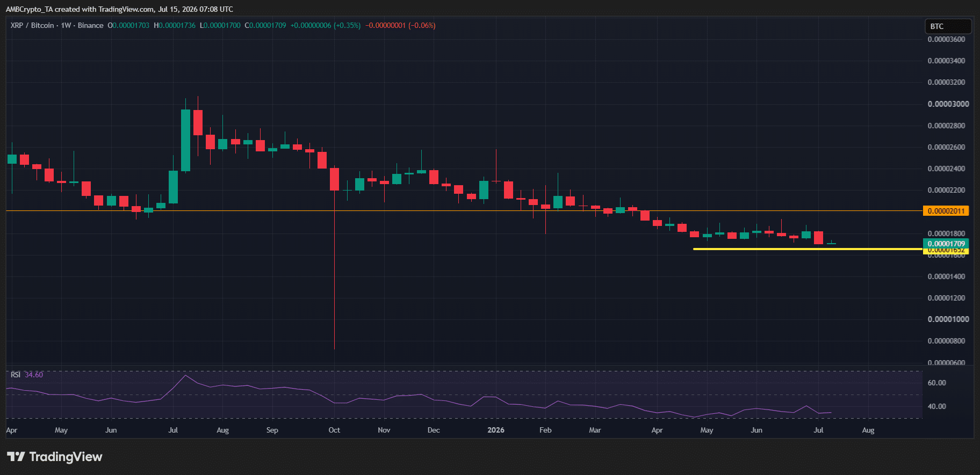Click the BTC currency button
Viewport: 980px width, 475px height.
[948, 26]
